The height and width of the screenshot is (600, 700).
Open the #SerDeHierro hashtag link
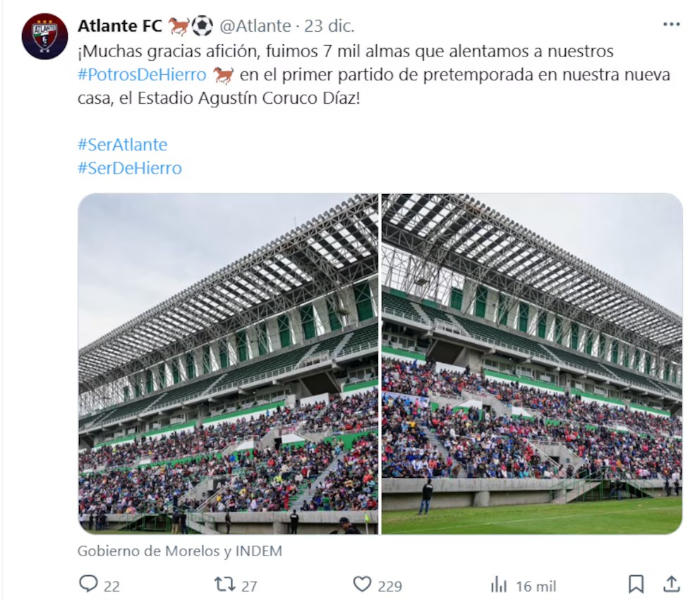(130, 168)
